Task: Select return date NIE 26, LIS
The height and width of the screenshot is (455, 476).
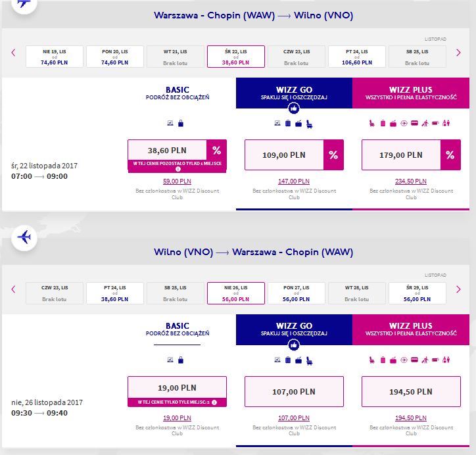Action: 236,293
